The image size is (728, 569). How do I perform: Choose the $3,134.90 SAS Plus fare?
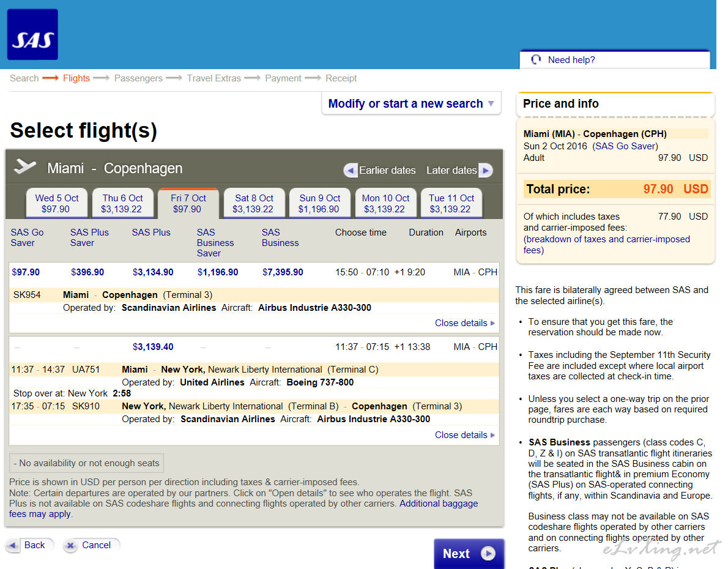pos(153,272)
